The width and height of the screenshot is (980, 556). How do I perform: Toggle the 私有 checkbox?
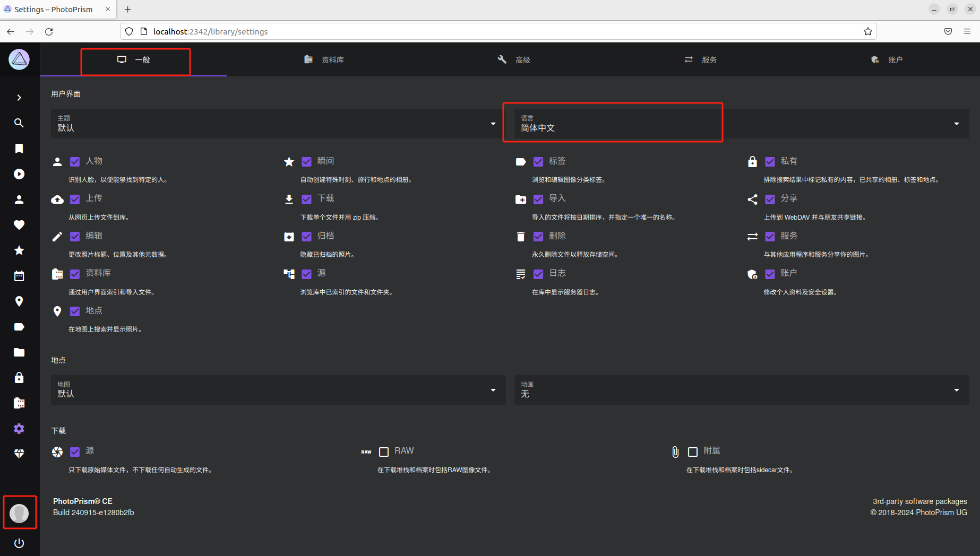[x=770, y=162]
